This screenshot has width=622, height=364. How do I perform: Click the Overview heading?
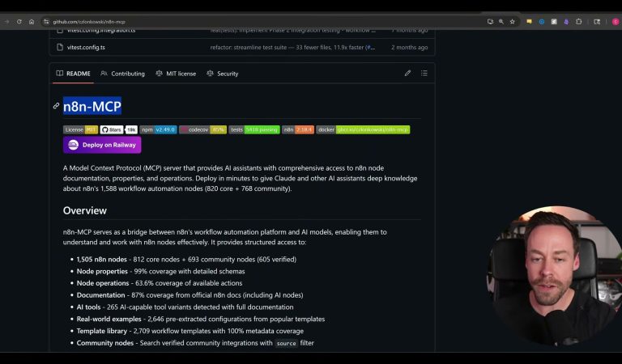(85, 210)
